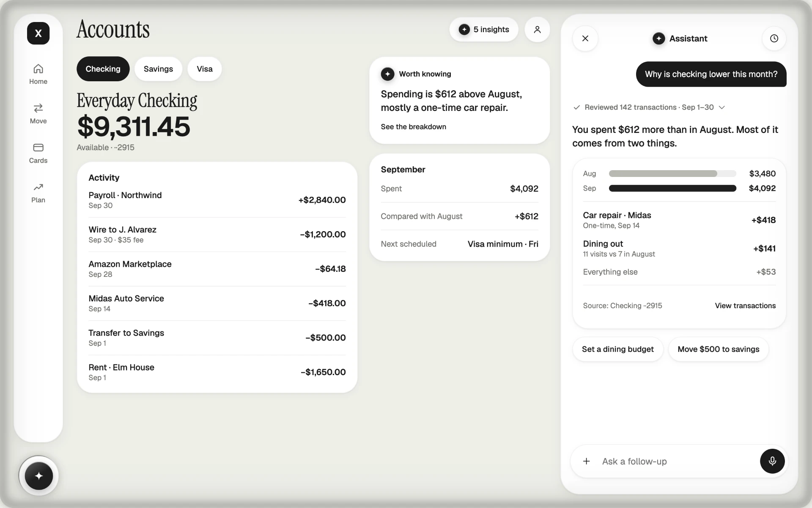This screenshot has width=812, height=508.
Task: Click Dining out breakdown row
Action: pyautogui.click(x=679, y=248)
